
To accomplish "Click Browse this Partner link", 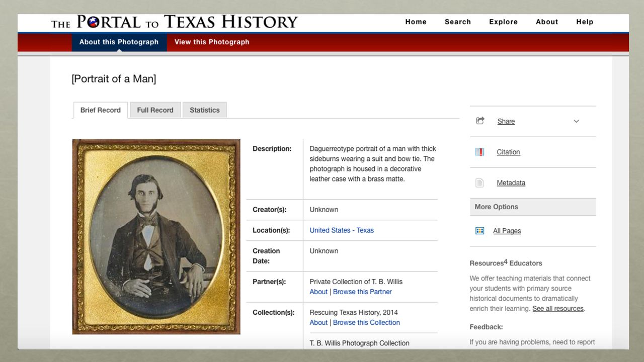I will pyautogui.click(x=362, y=292).
